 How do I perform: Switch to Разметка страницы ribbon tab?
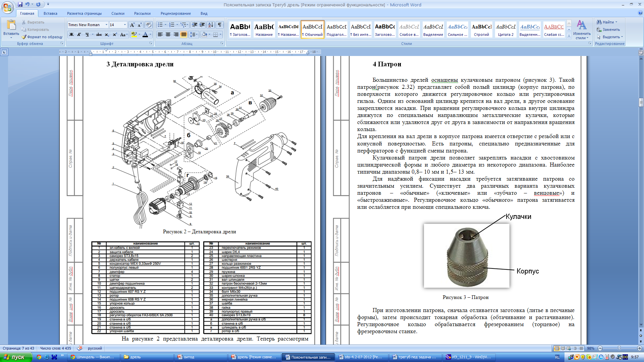click(84, 13)
